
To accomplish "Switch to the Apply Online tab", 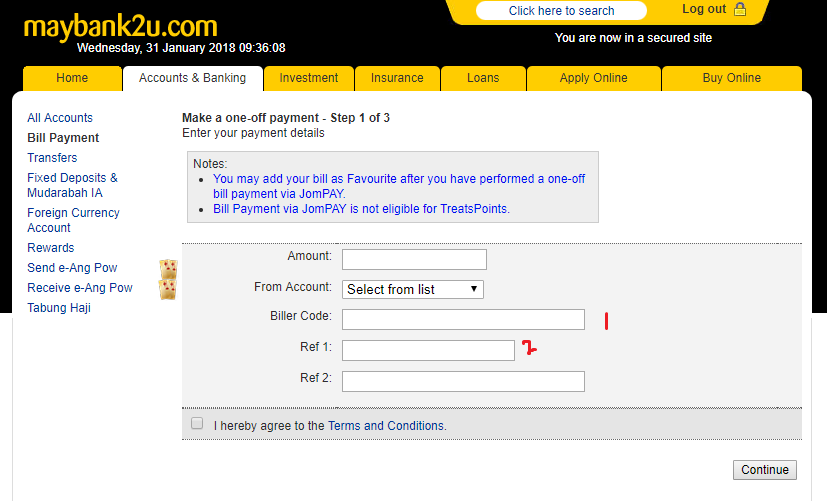I will [x=593, y=78].
